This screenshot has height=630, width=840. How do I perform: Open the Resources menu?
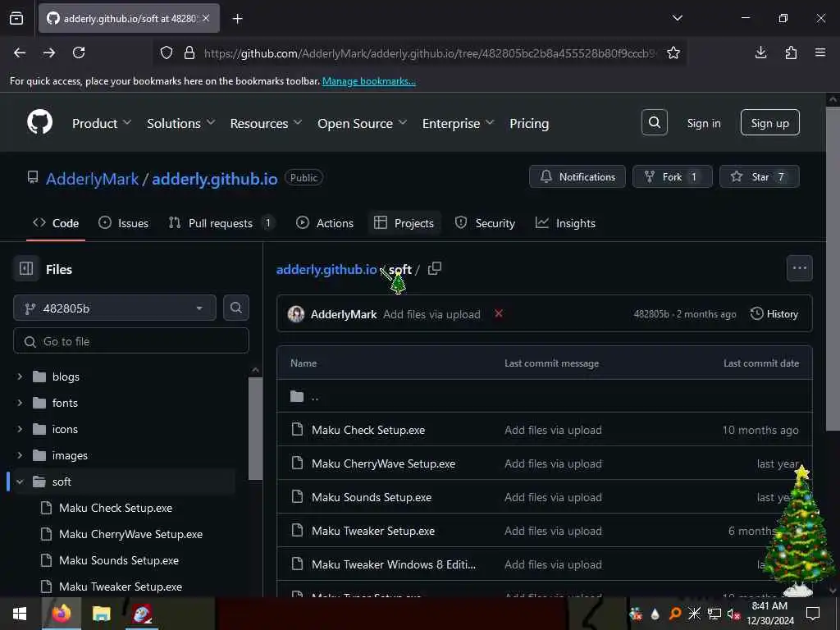click(267, 123)
